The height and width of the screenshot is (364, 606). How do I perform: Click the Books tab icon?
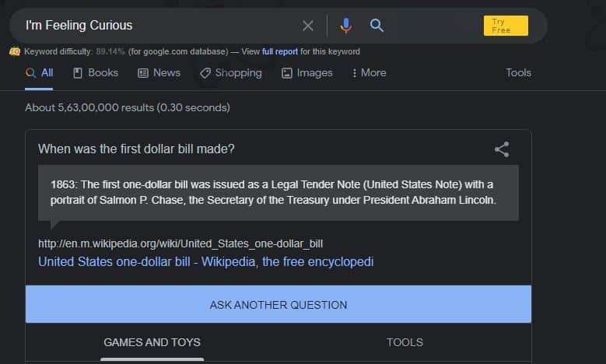(78, 73)
